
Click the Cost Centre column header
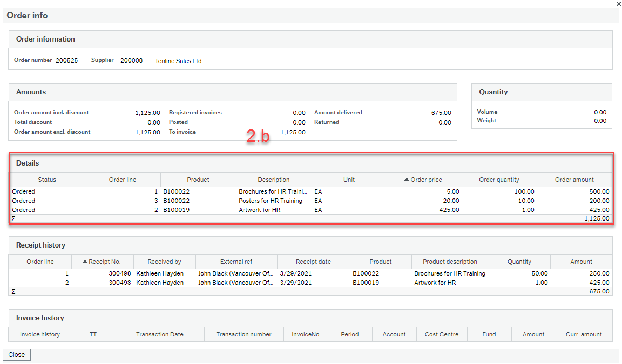click(441, 334)
